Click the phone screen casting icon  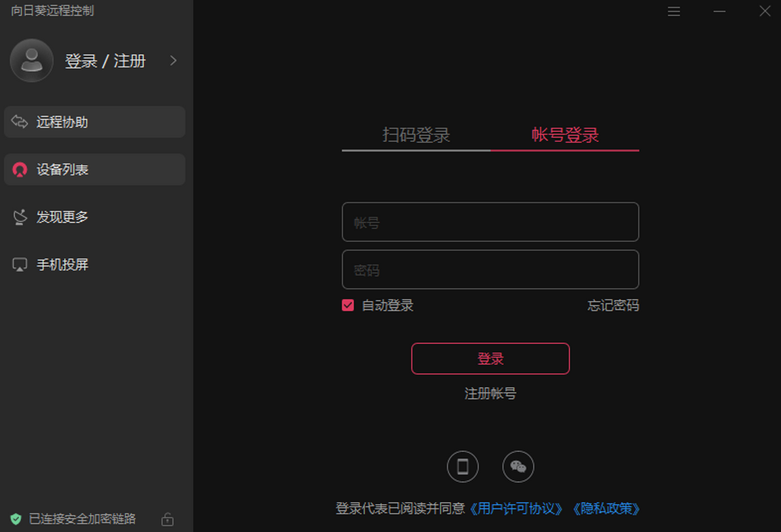point(20,265)
